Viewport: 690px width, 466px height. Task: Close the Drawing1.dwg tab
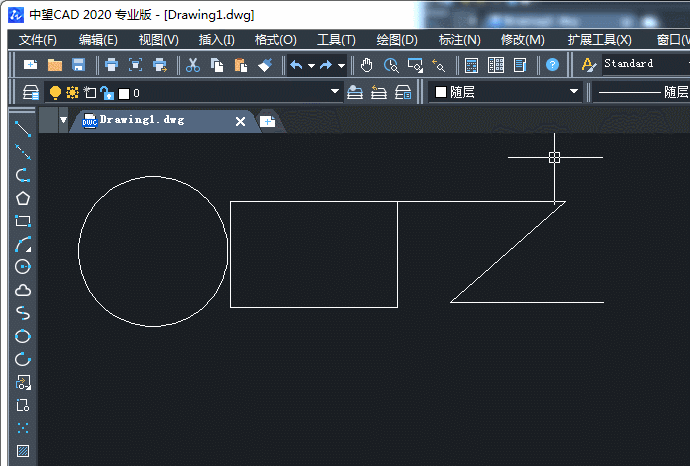240,121
